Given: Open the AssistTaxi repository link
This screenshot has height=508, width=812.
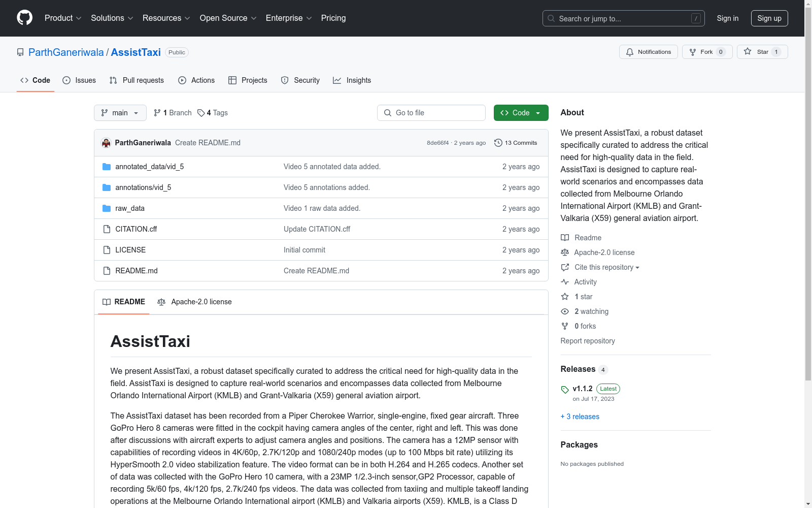Looking at the screenshot, I should point(136,52).
